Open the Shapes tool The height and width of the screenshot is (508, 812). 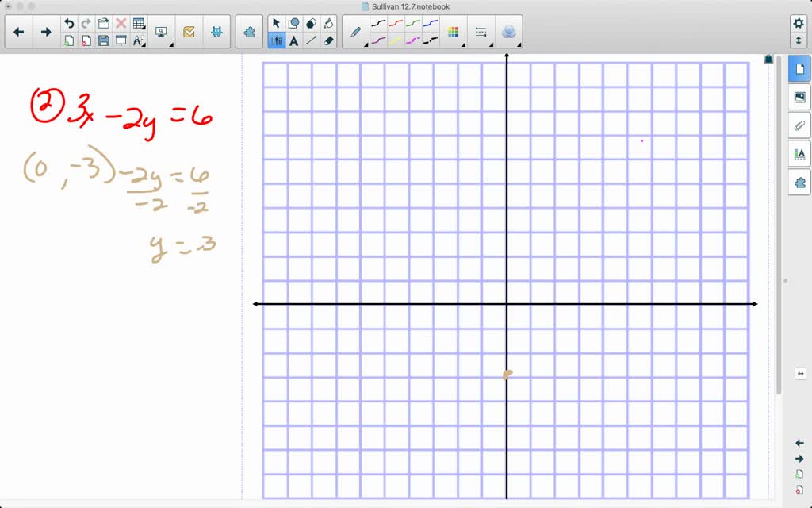293,22
